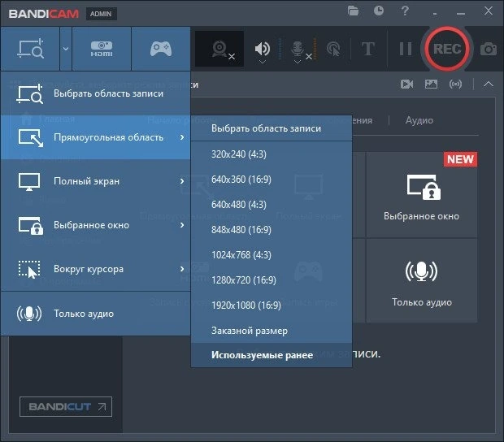Collapse the panel with up chevron
504x442 pixels.
coord(489,84)
